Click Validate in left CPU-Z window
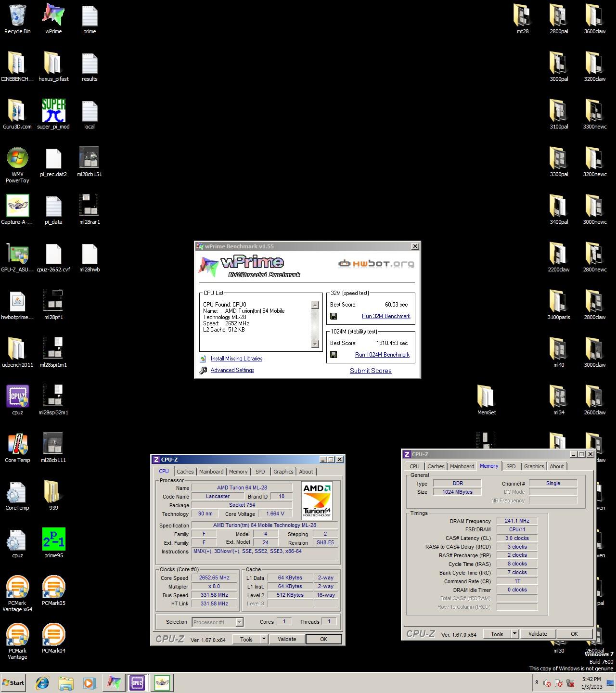The height and width of the screenshot is (693, 616). tap(287, 639)
